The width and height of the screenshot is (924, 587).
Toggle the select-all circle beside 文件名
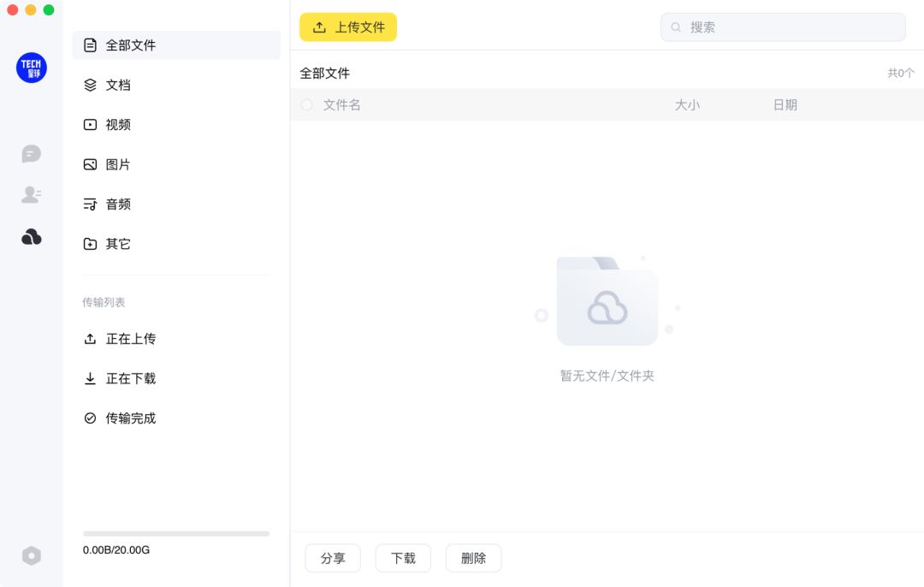click(x=307, y=104)
